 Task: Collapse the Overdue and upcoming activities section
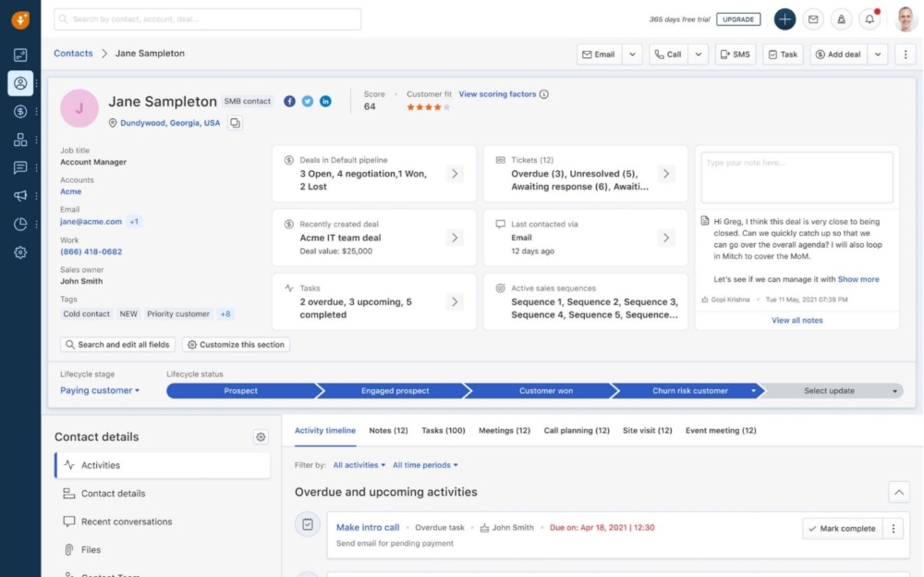[x=897, y=492]
